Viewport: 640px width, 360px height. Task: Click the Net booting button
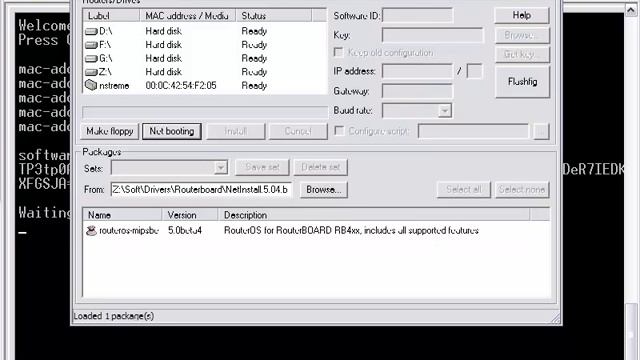tap(172, 131)
